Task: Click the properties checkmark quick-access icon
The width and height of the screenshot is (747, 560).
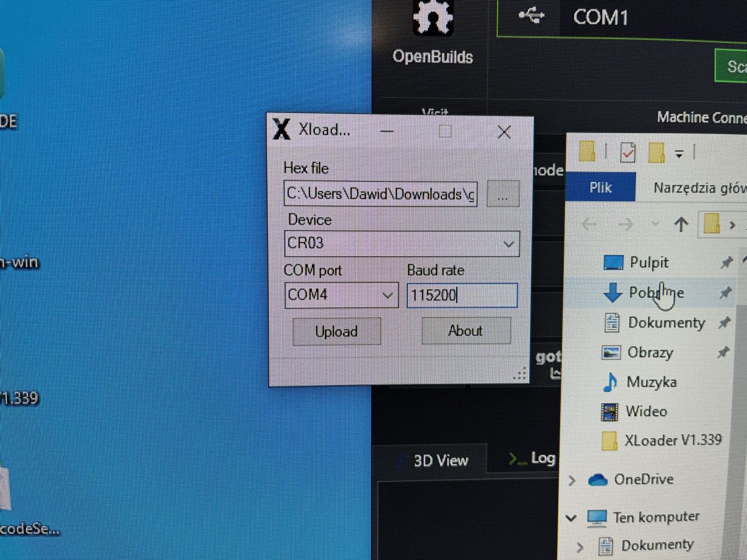Action: (627, 152)
